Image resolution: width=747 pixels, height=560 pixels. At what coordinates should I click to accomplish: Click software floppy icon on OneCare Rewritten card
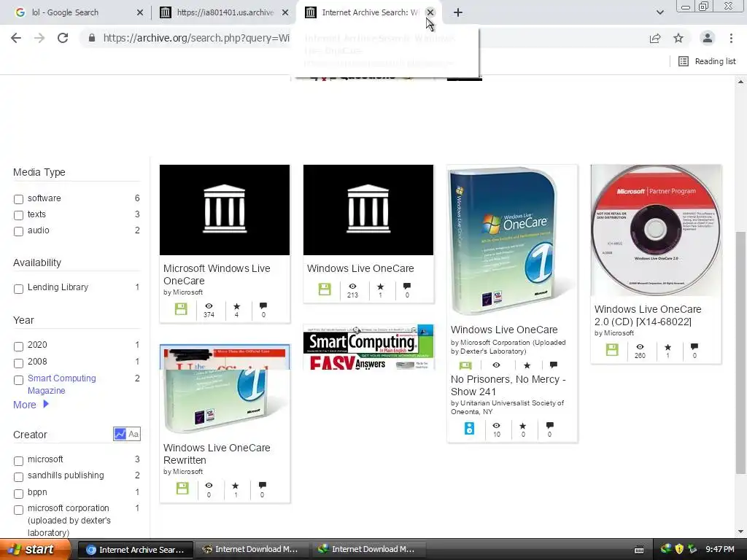pos(182,488)
